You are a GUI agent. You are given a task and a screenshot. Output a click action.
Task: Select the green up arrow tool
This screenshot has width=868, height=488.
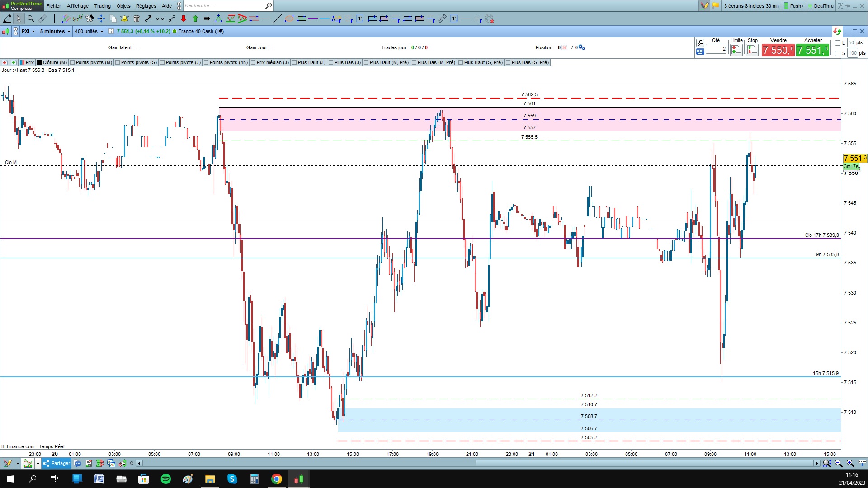click(x=195, y=19)
